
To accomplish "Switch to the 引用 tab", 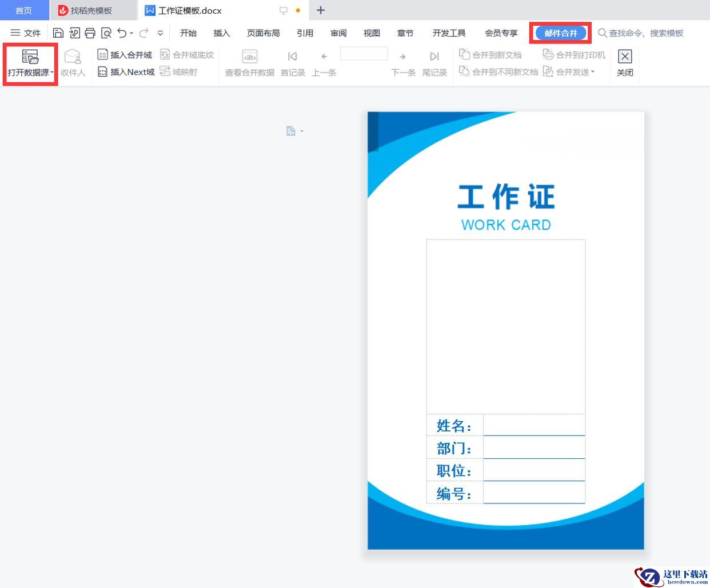I will pos(305,33).
